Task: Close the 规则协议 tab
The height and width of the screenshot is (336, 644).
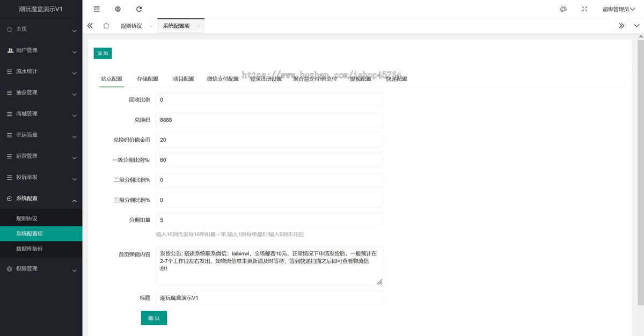Action: (x=151, y=26)
